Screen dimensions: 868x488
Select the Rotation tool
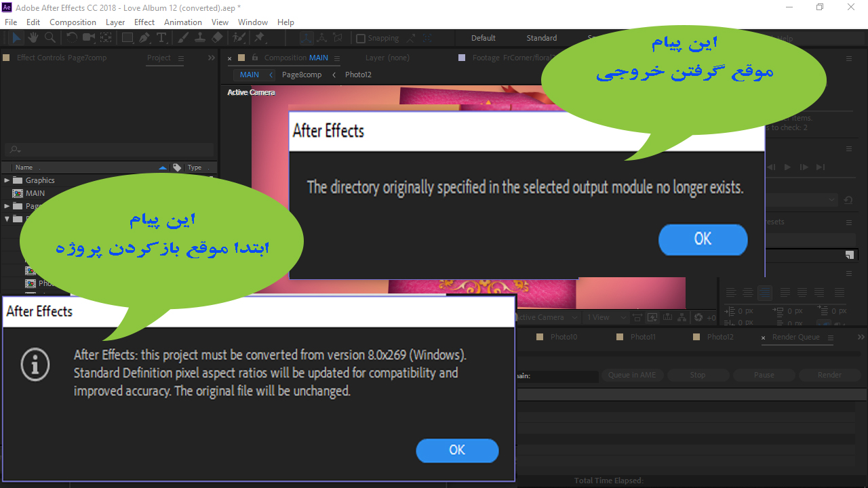(71, 38)
